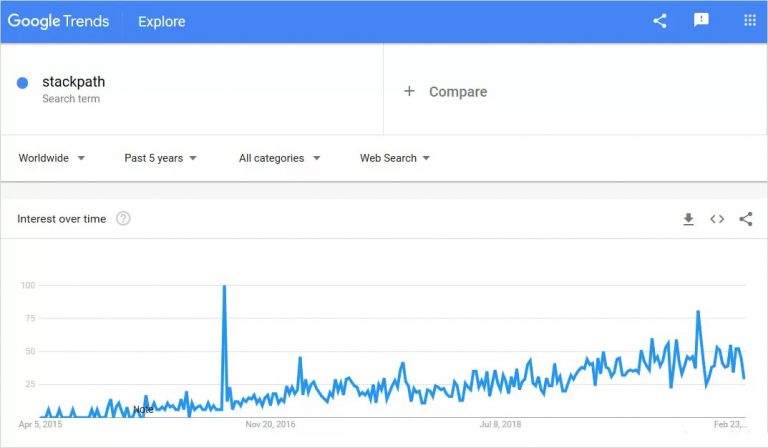
Task: Open the Google apps grid
Action: (x=750, y=21)
